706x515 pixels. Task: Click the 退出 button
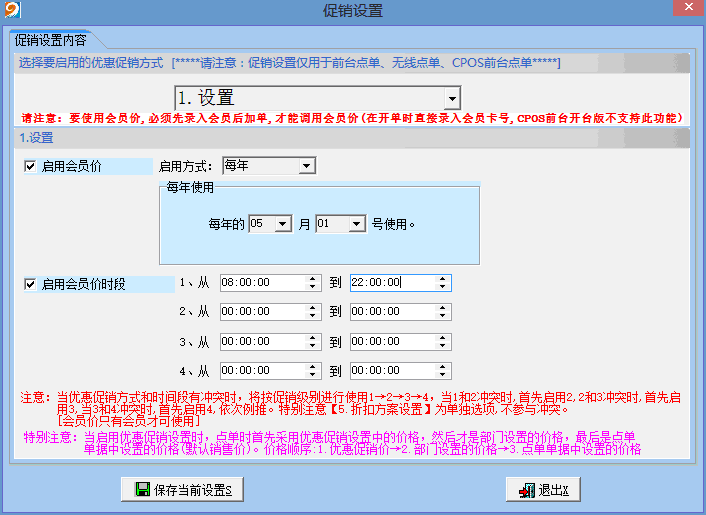click(x=544, y=490)
